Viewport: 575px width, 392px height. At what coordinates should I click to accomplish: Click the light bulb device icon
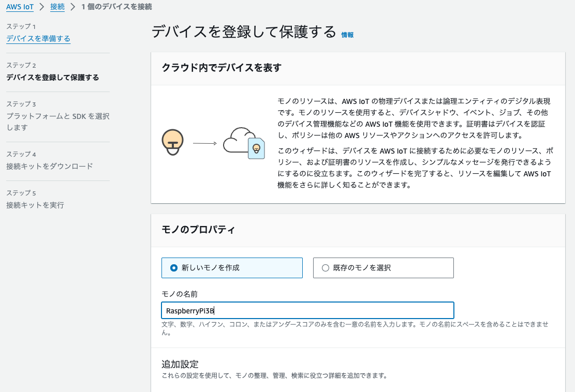pyautogui.click(x=172, y=143)
